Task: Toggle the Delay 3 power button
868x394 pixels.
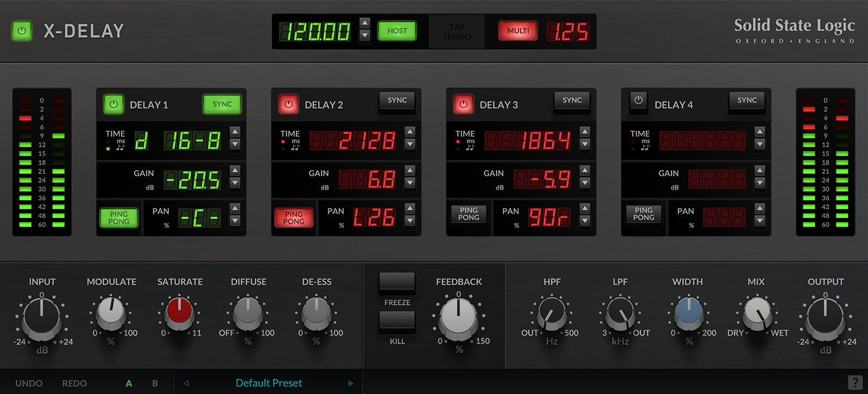Action: pos(463,104)
